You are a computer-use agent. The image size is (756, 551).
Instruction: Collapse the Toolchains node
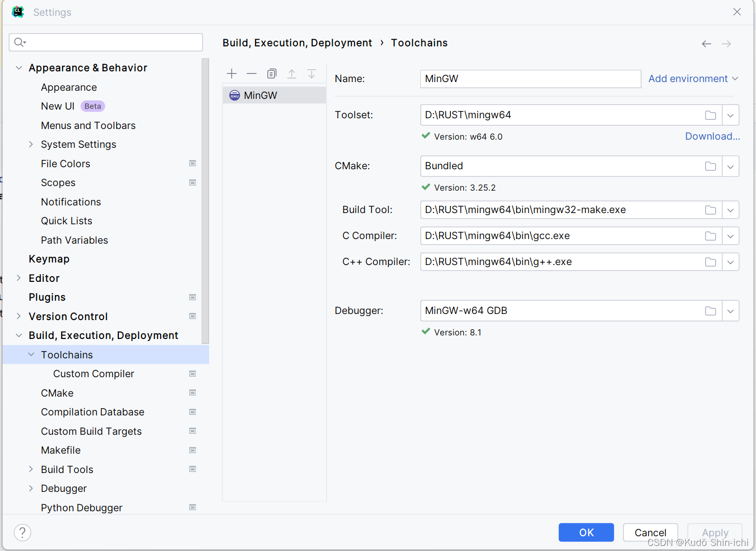[x=31, y=355]
